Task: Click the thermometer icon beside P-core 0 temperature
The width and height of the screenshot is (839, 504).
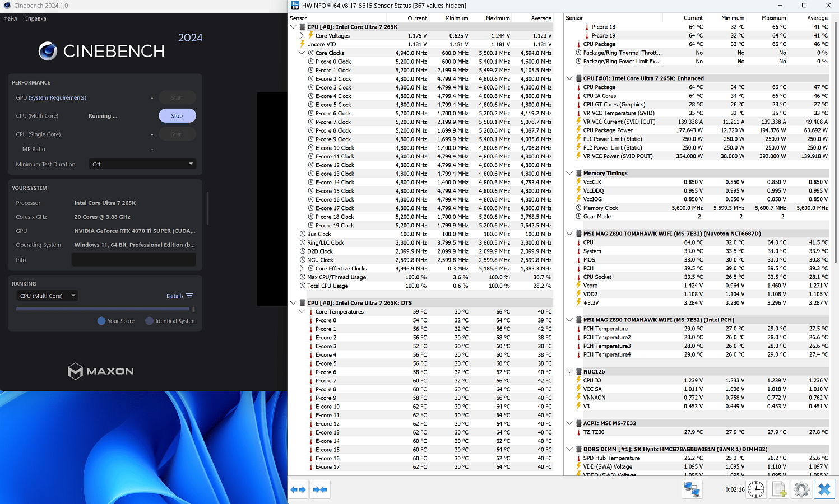Action: (x=311, y=320)
